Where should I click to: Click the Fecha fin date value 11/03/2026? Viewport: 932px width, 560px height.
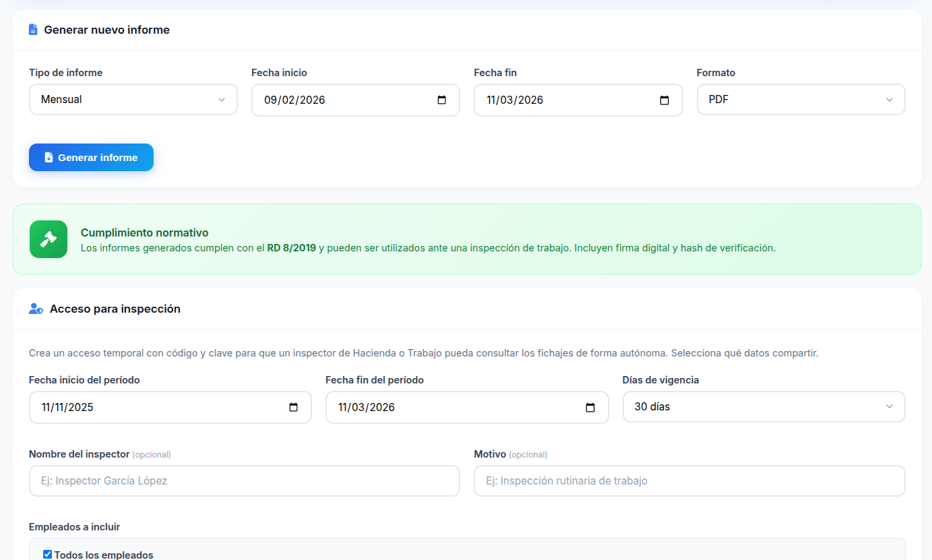pos(515,100)
